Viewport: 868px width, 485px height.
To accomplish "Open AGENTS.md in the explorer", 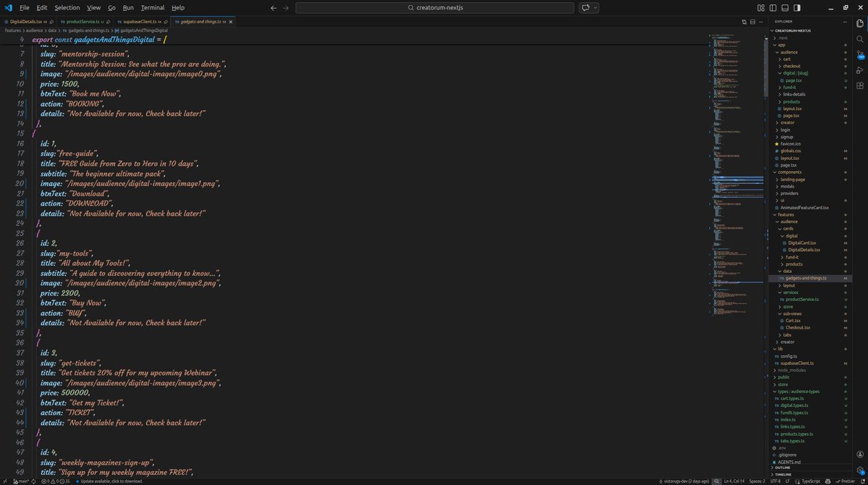I will coord(790,462).
